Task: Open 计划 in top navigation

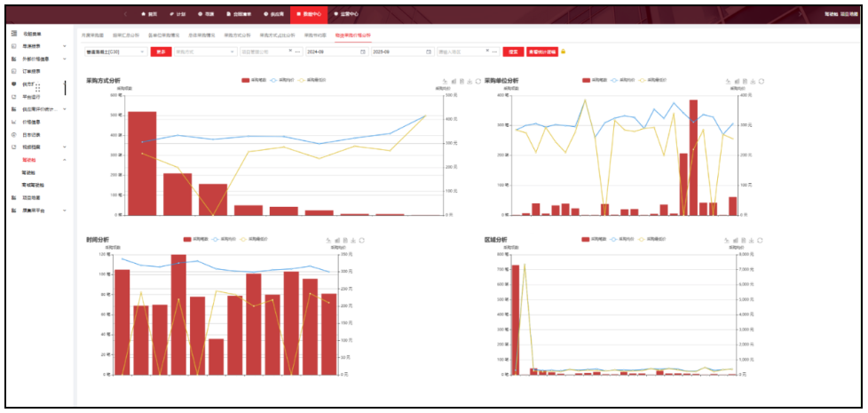Action: point(178,13)
